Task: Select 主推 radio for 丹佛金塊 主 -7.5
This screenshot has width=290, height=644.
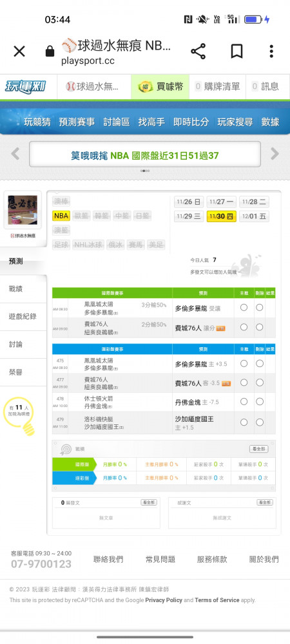Action: 244,402
